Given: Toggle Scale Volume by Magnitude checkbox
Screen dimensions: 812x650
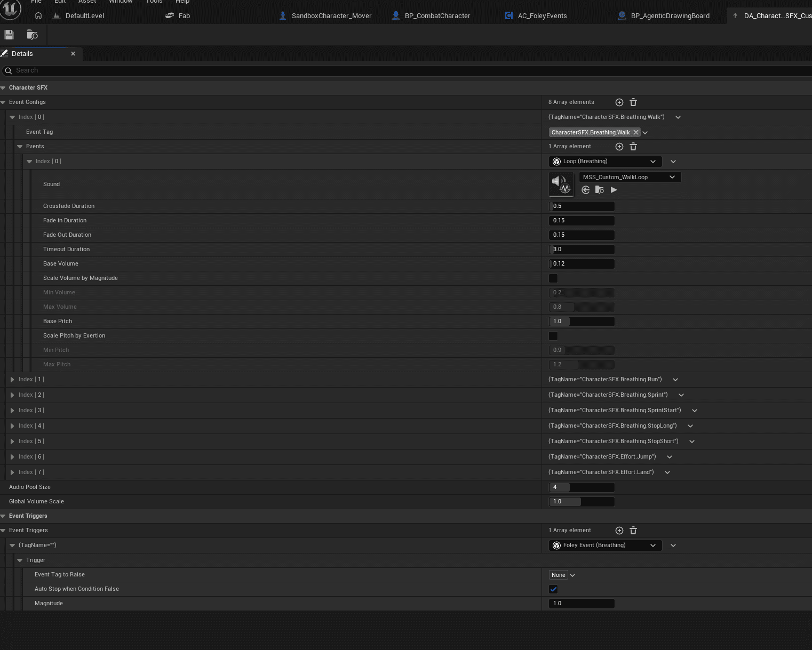Looking at the screenshot, I should [553, 278].
